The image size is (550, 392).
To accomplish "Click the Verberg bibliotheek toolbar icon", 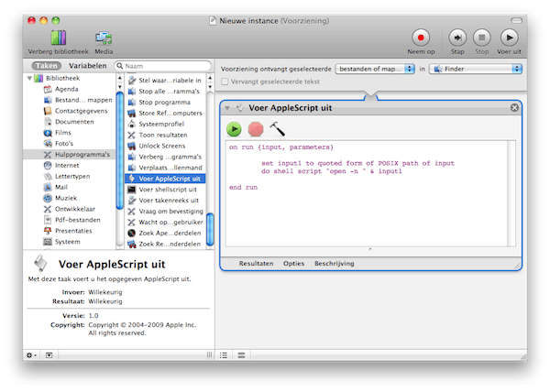I will [59, 38].
